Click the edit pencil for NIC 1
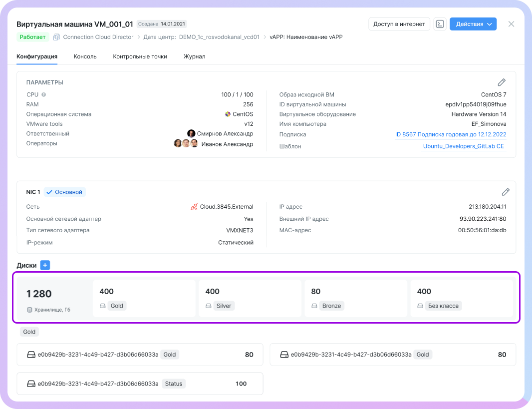The width and height of the screenshot is (532, 409). coord(505,192)
